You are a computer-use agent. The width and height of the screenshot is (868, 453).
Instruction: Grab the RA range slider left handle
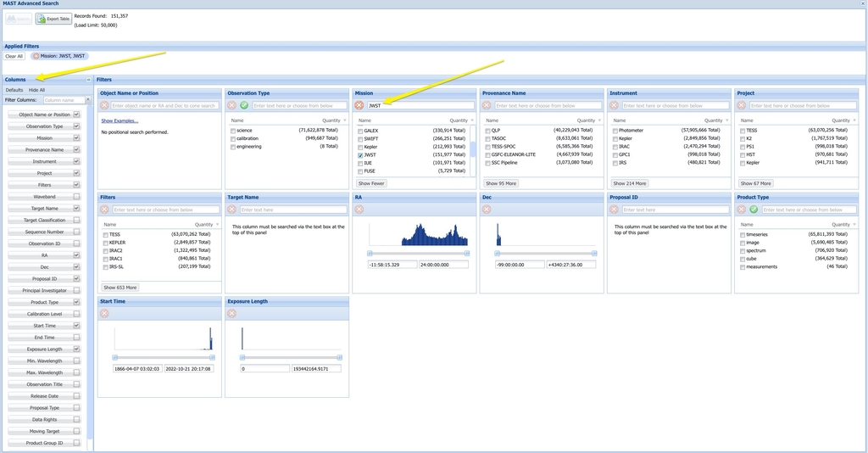370,253
